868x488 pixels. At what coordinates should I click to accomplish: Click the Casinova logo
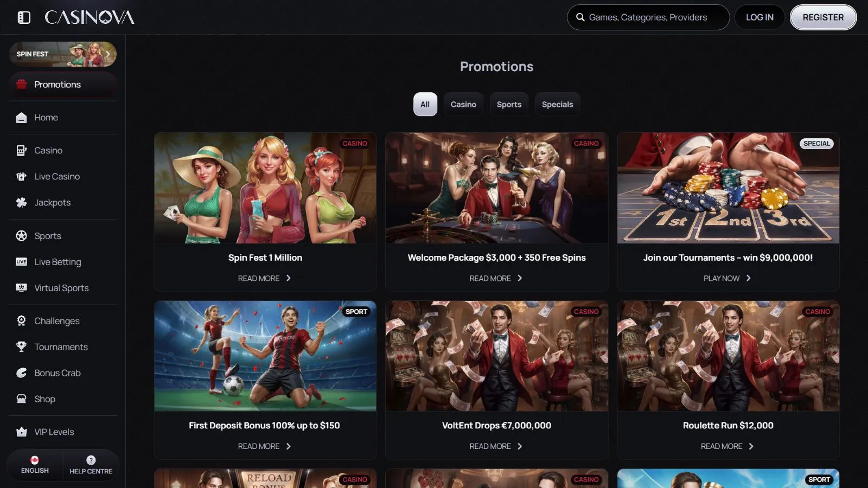coord(90,17)
